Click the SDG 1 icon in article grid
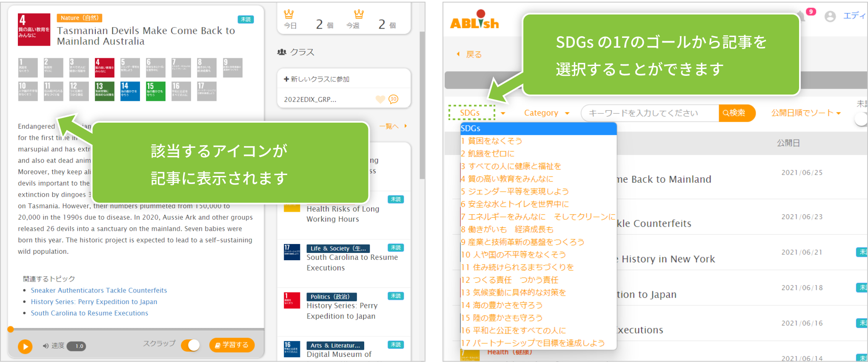Image resolution: width=868 pixels, height=362 pixels. pyautogui.click(x=28, y=68)
